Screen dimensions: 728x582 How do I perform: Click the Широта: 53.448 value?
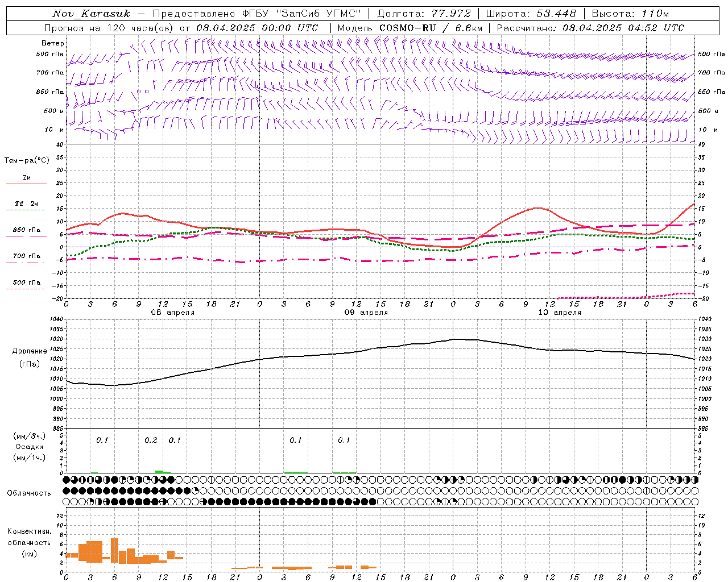click(531, 14)
